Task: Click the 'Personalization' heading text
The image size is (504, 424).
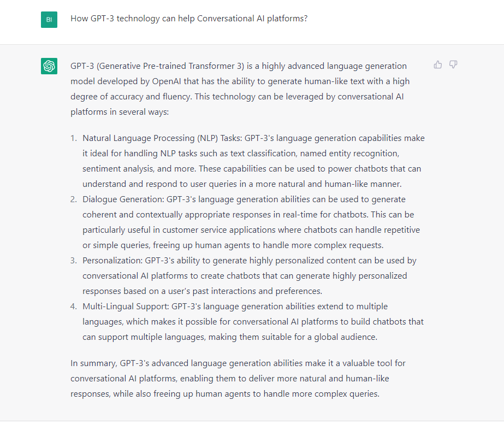Action: coord(112,260)
